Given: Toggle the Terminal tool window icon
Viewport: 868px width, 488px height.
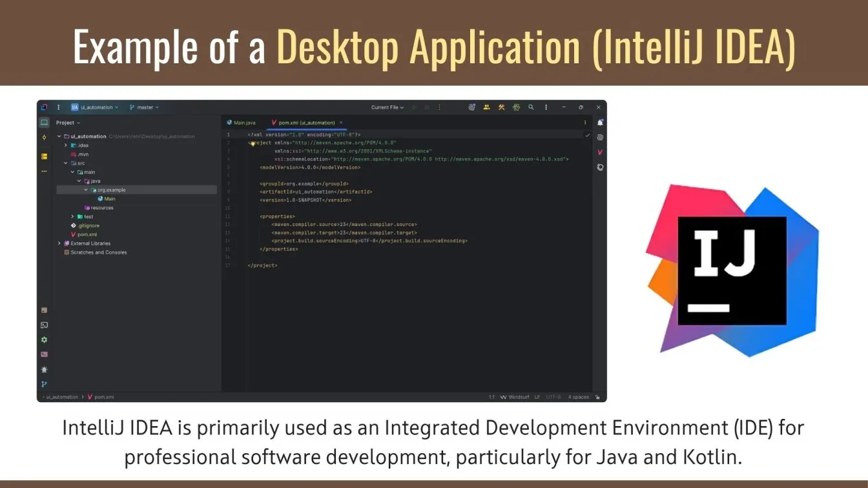Looking at the screenshot, I should coord(45,354).
